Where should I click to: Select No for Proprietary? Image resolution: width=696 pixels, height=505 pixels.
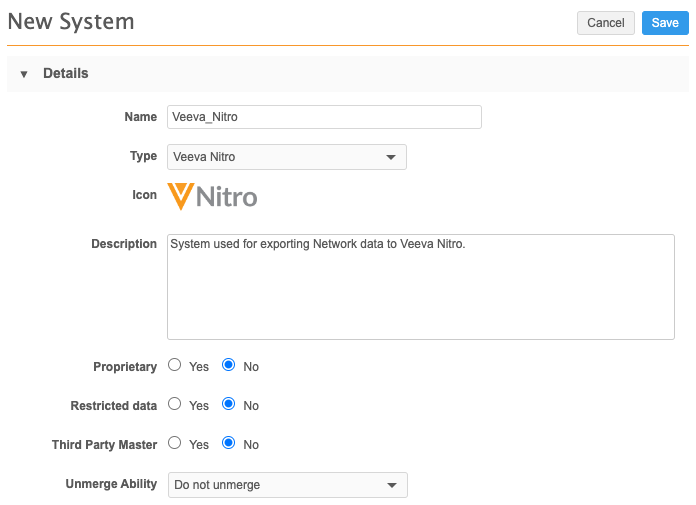tap(228, 366)
